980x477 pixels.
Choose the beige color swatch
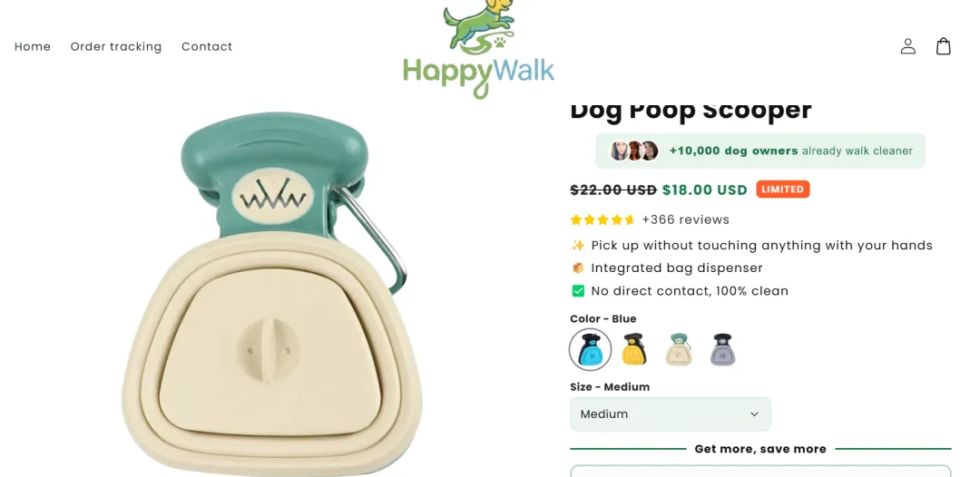679,349
